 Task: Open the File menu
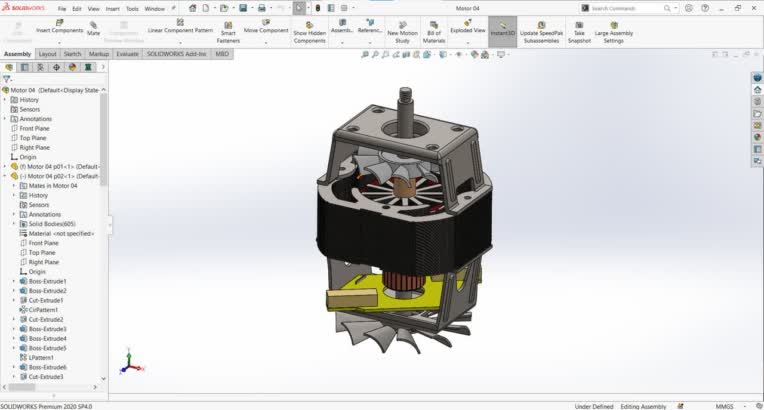pos(62,9)
